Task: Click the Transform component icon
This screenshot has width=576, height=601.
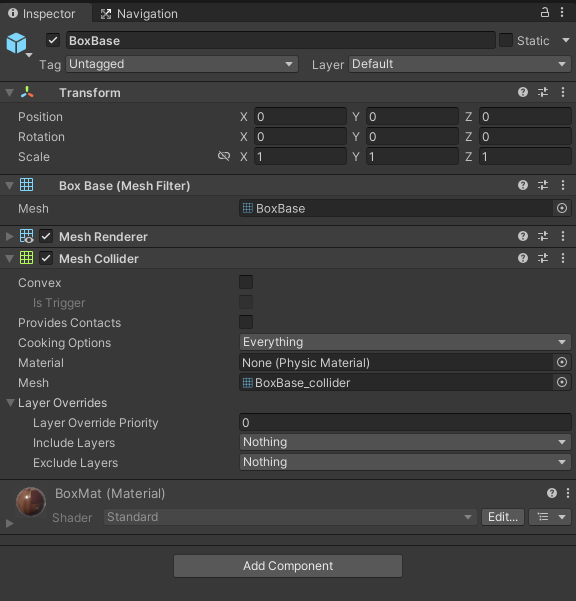Action: [27, 92]
